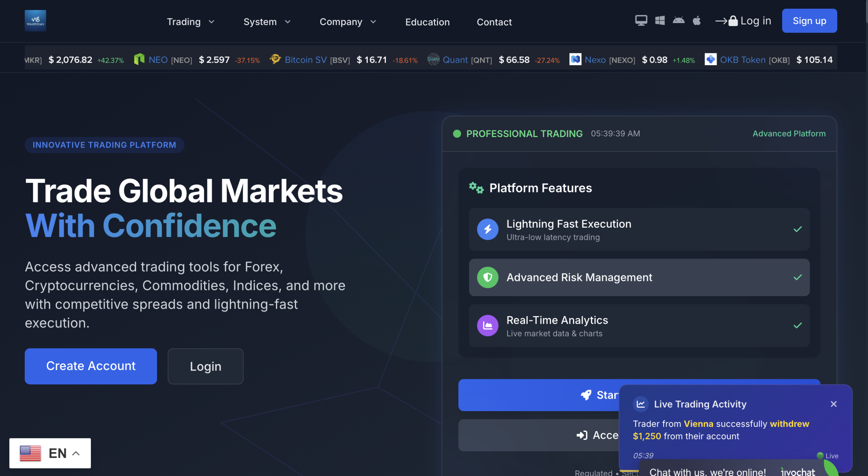Open the Company dropdown menu
Screen dimensions: 868x476
click(x=348, y=21)
